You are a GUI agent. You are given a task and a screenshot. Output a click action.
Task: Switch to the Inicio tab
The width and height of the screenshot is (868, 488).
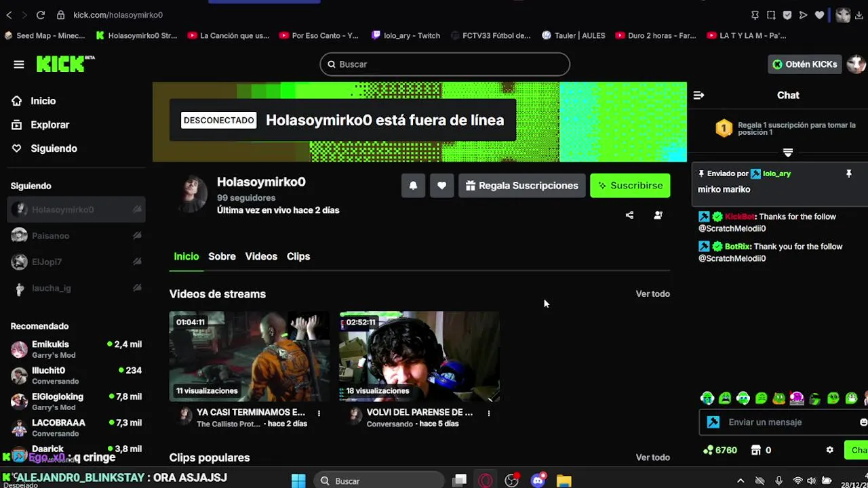186,256
